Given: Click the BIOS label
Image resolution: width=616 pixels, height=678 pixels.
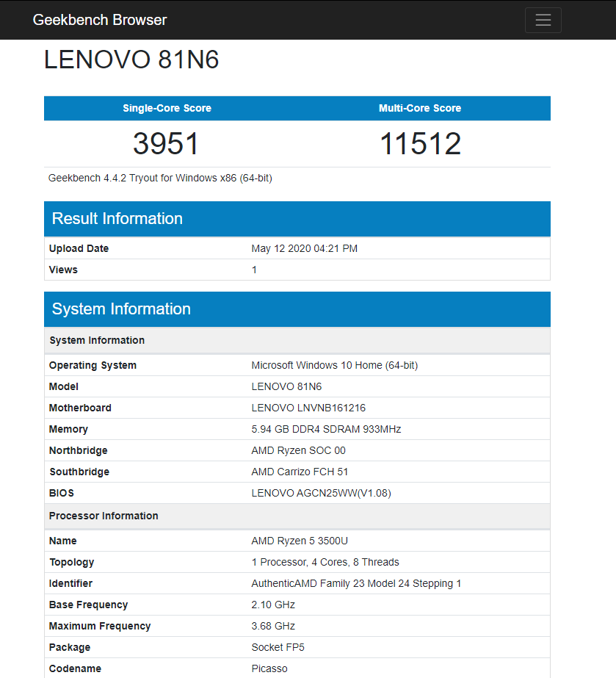Looking at the screenshot, I should click(x=62, y=493).
